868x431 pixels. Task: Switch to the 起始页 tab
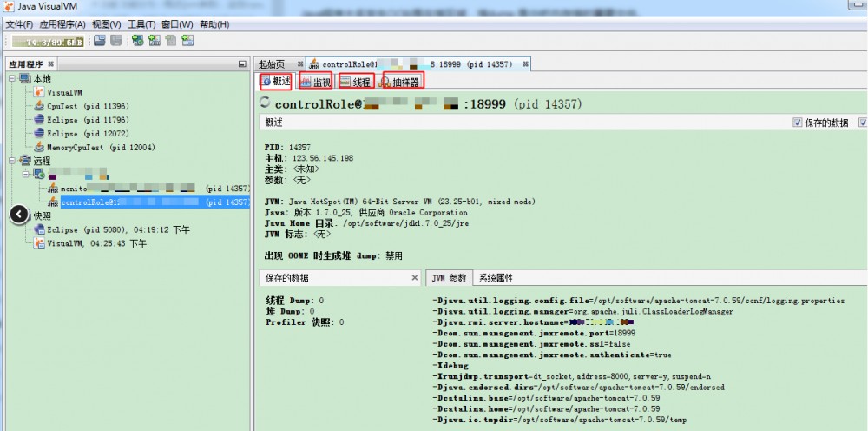click(x=272, y=64)
